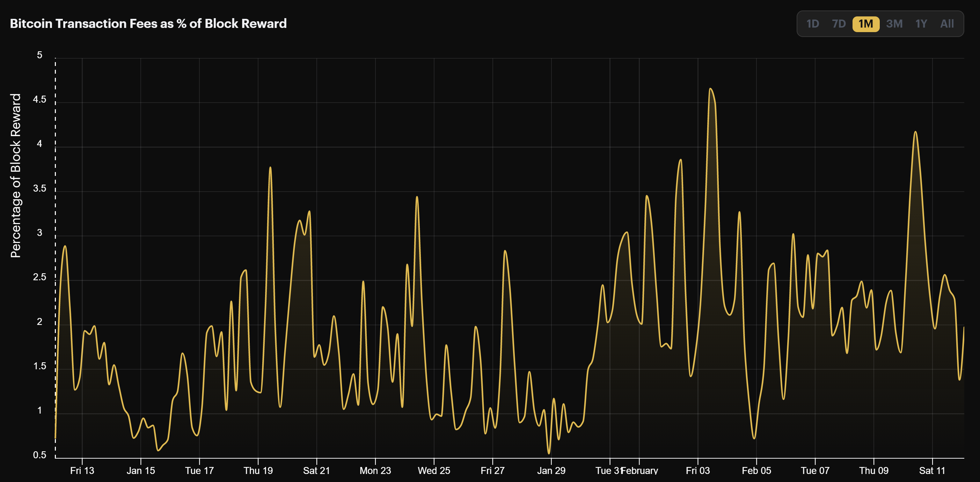This screenshot has width=980, height=482.
Task: Click the highest peak near Fri 03
Action: click(x=710, y=89)
